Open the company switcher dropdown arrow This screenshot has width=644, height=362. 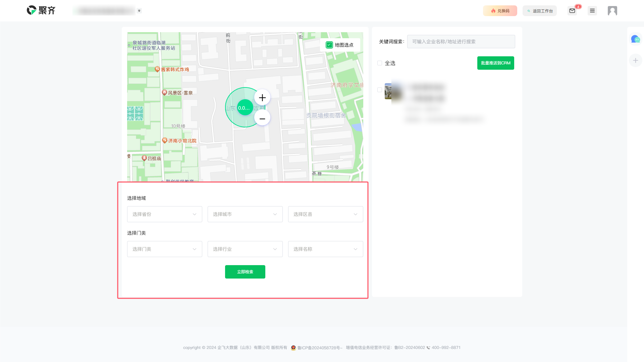click(139, 11)
